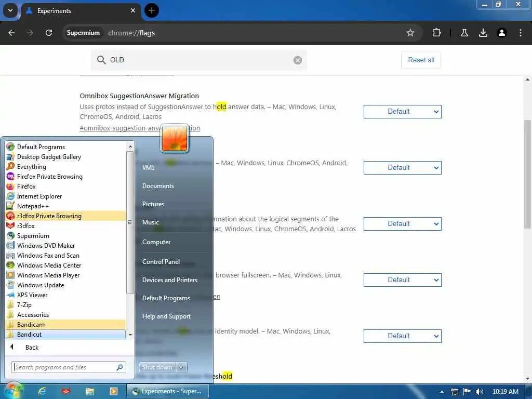The height and width of the screenshot is (399, 532).
Task: Open Desktop Gadget Gallery
Action: (66, 157)
